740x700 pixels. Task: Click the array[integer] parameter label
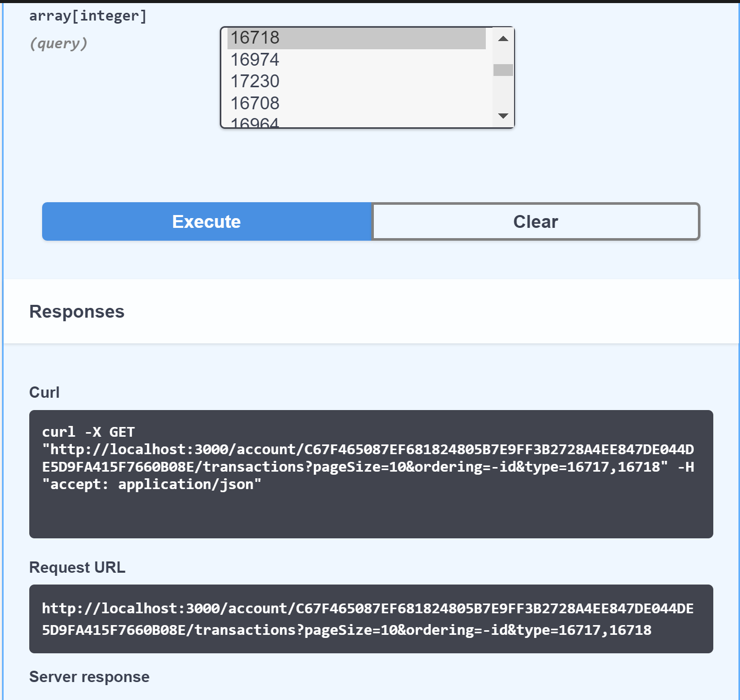point(88,15)
